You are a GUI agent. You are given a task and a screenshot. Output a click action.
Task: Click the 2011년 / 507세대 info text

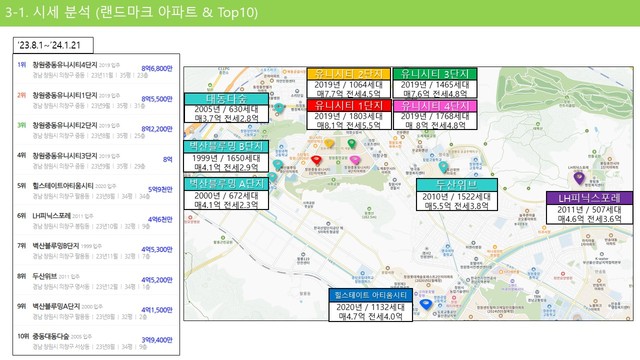tap(589, 209)
